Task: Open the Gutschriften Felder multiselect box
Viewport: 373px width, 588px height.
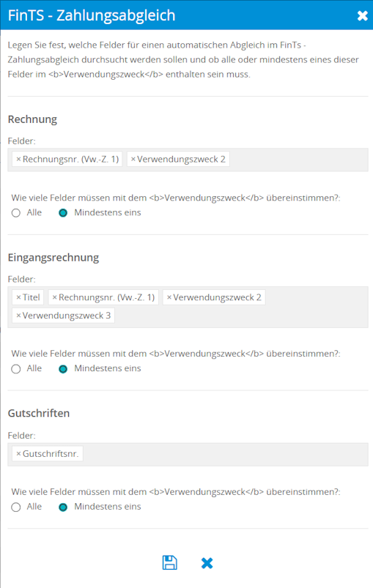Action: [x=188, y=455]
